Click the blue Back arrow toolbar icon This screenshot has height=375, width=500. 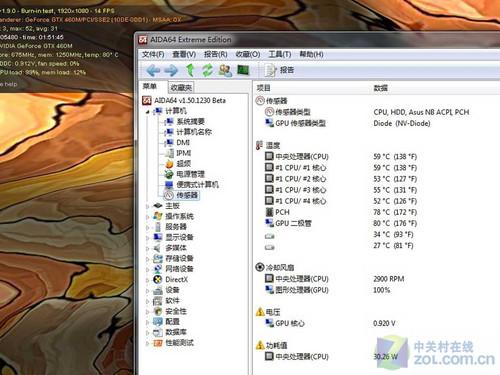click(x=153, y=70)
